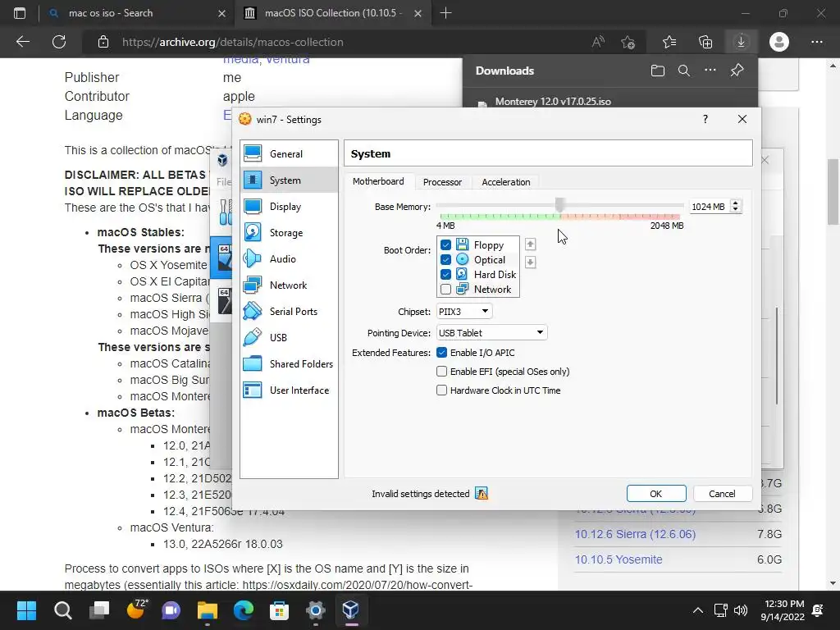This screenshot has width=840, height=630.
Task: Click the help question mark in Settings dialog
Action: [x=705, y=119]
